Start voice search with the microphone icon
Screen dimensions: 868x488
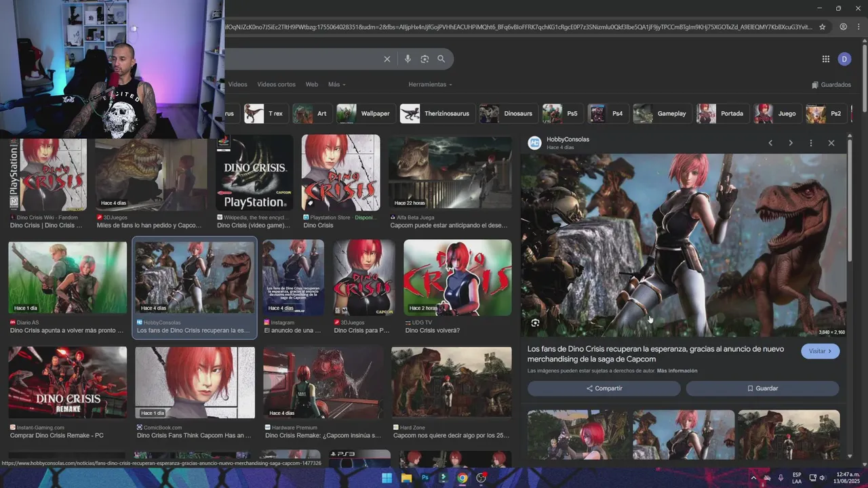[408, 59]
